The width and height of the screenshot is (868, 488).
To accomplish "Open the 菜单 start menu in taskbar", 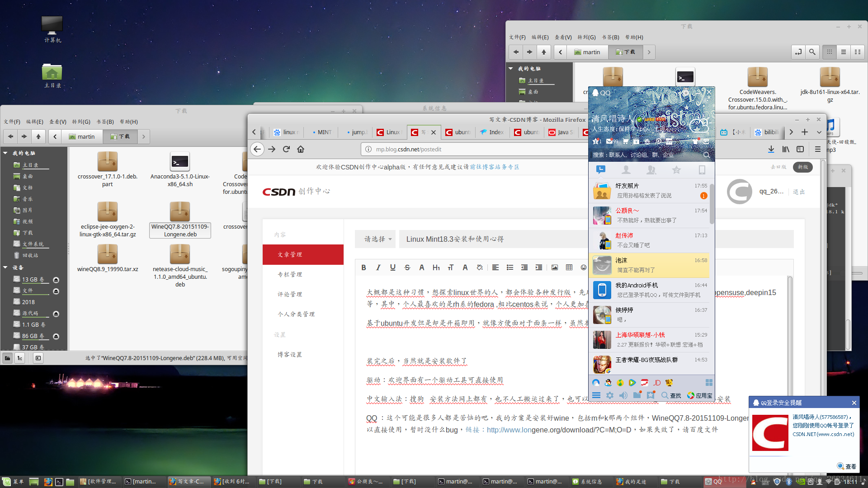I will click(13, 482).
